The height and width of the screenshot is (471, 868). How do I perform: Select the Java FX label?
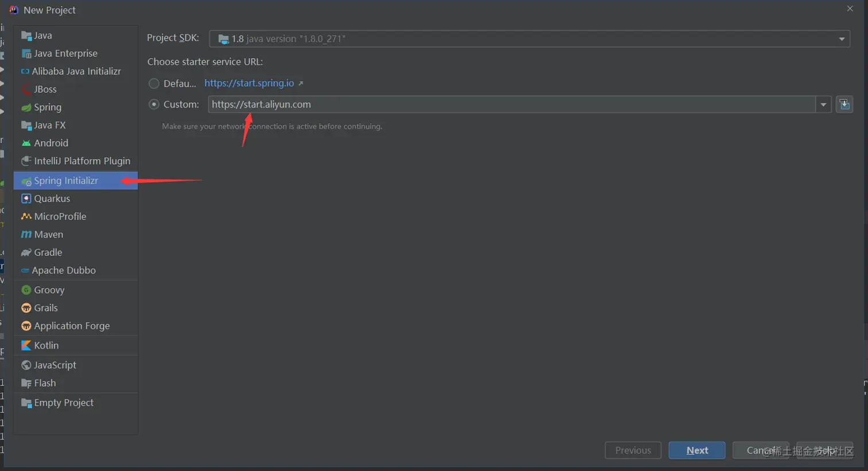(50, 125)
